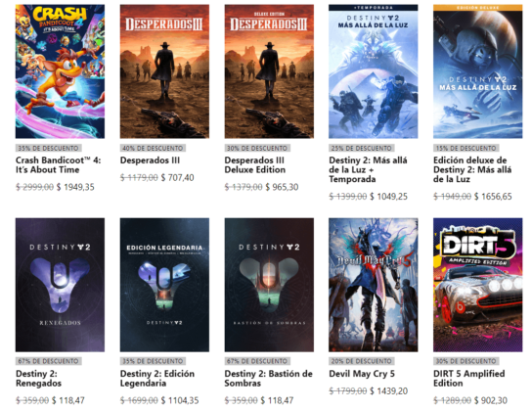Screen dimensions: 532x411
Task: Open the Edición Legendaria cover image
Action: tap(164, 285)
